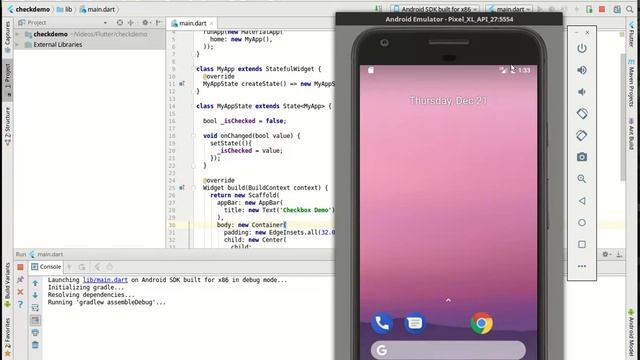Image resolution: width=640 pixels, height=360 pixels.
Task: Close the Run tab with red X icon
Action: point(20,292)
